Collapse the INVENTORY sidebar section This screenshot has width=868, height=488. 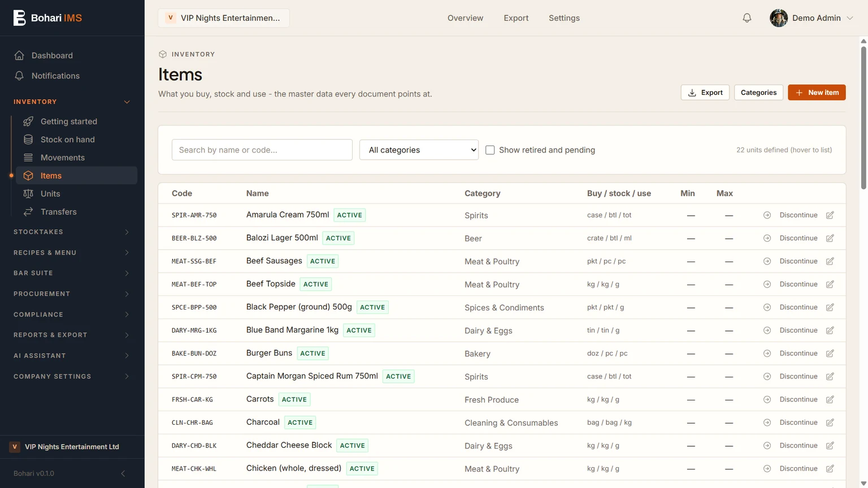pos(72,102)
